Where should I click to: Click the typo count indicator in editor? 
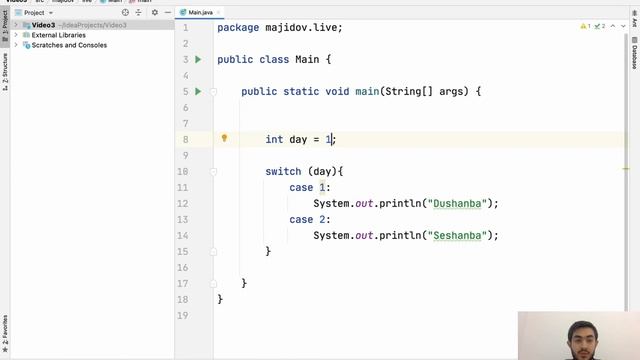click(x=600, y=26)
